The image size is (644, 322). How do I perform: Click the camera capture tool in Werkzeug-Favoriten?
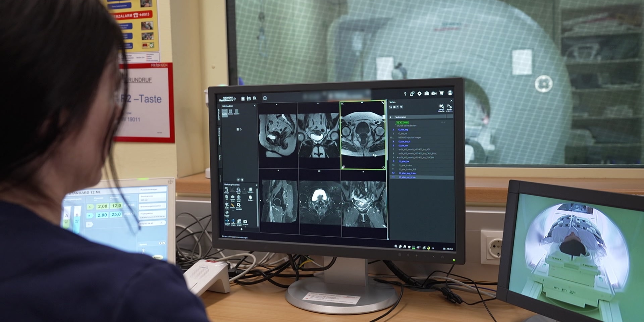coord(245,222)
